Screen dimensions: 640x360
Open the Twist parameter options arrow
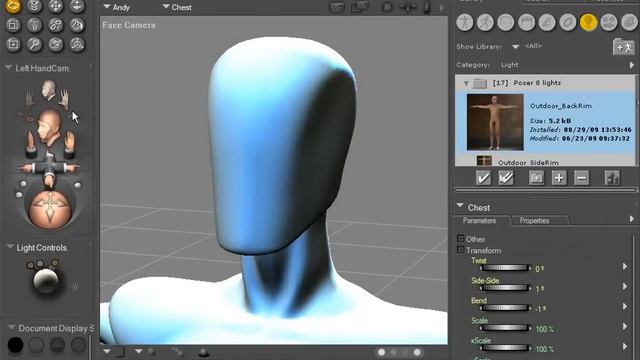coord(625,267)
